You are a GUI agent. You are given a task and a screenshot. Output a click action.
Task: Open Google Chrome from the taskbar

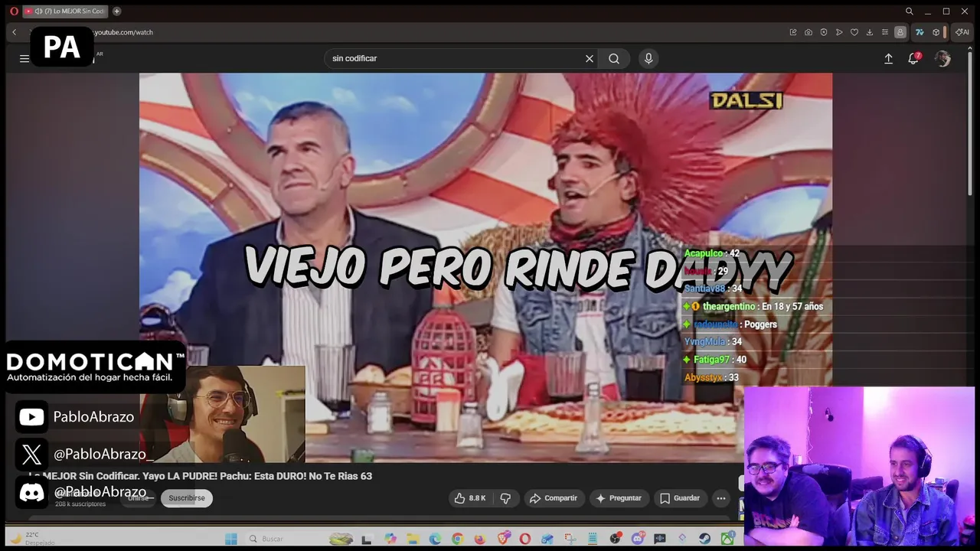tap(457, 539)
